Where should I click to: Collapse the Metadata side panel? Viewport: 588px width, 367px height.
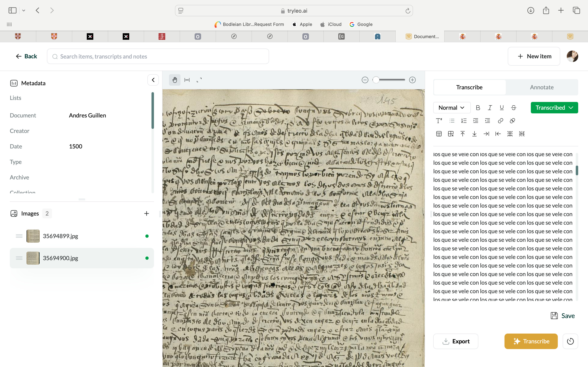tap(153, 80)
